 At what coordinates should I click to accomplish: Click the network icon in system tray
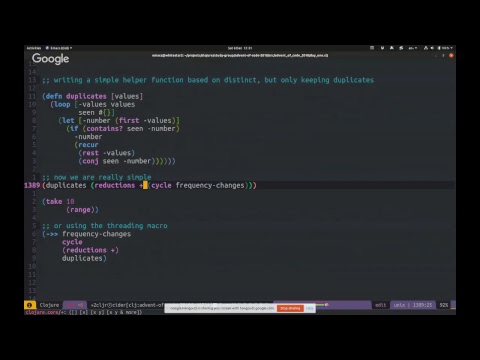click(x=426, y=48)
